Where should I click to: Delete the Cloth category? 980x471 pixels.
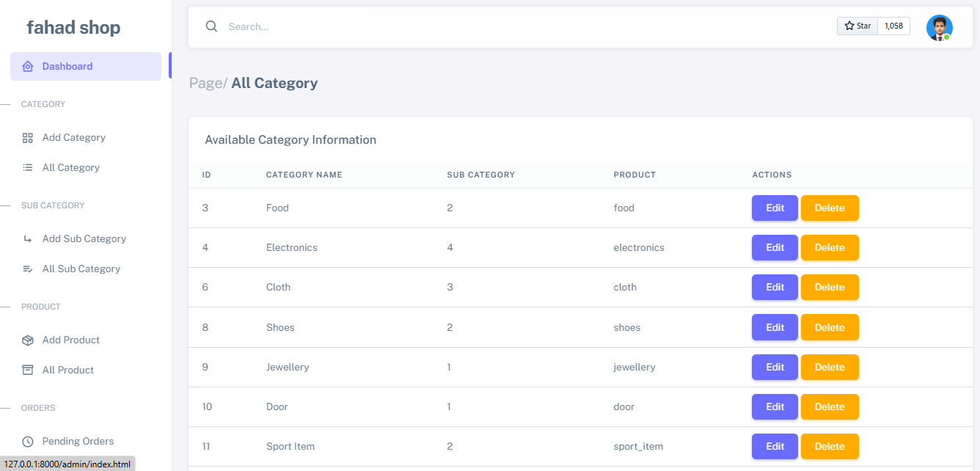click(x=830, y=287)
